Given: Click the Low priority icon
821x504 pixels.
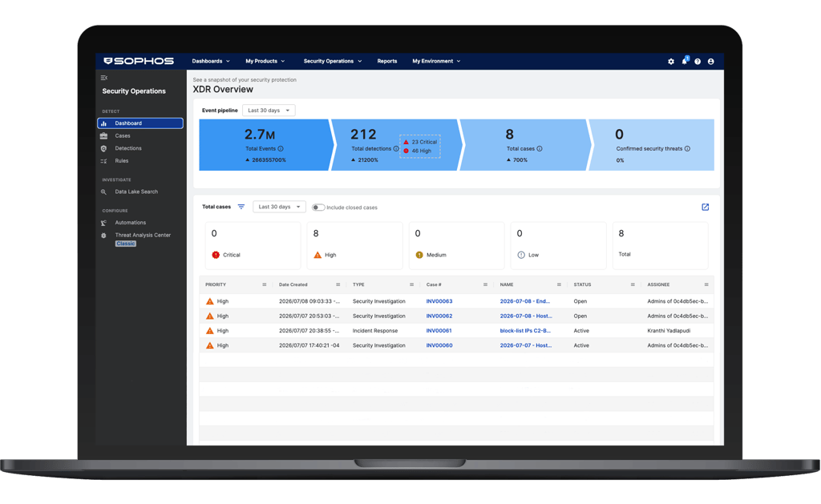Looking at the screenshot, I should point(521,255).
